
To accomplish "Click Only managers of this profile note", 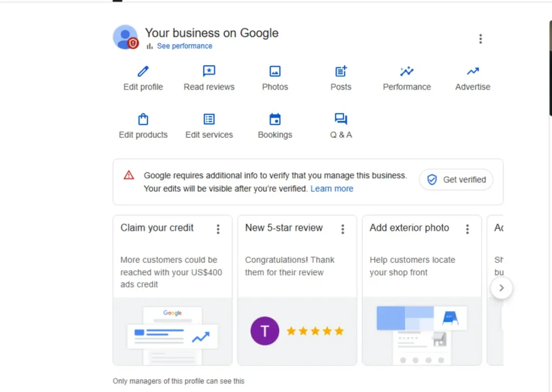I will 178,381.
